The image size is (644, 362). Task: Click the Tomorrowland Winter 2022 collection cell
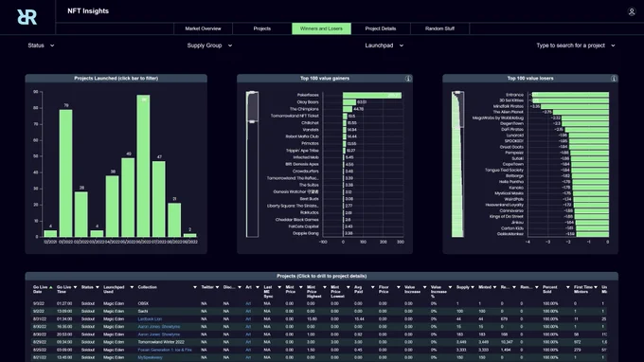point(161,342)
